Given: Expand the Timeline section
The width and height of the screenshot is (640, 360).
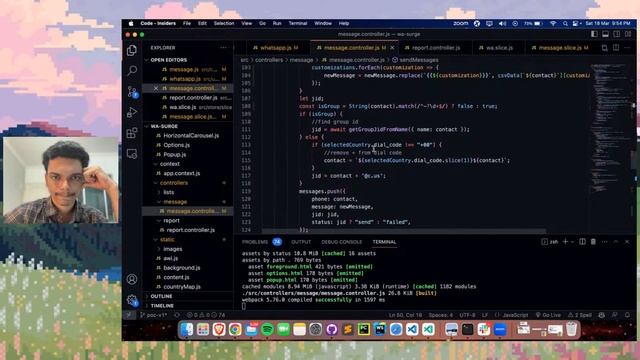Looking at the screenshot, I should click(188, 306).
